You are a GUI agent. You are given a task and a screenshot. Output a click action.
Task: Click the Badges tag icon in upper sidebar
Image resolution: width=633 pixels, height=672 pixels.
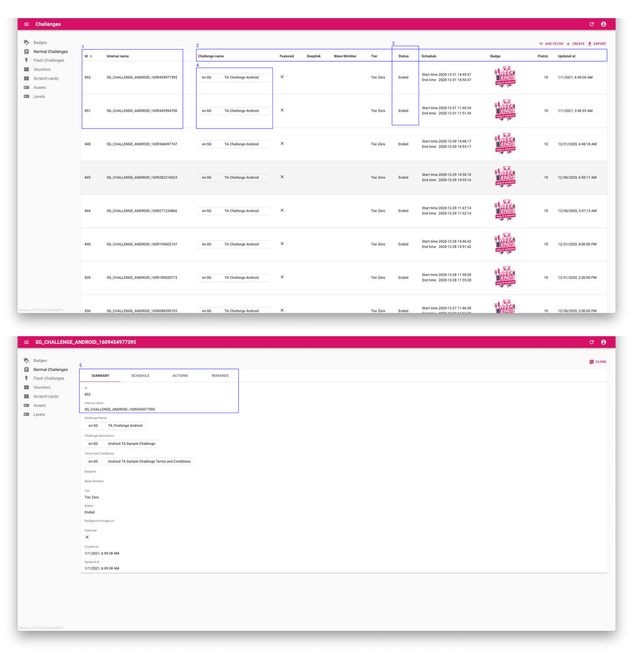26,43
